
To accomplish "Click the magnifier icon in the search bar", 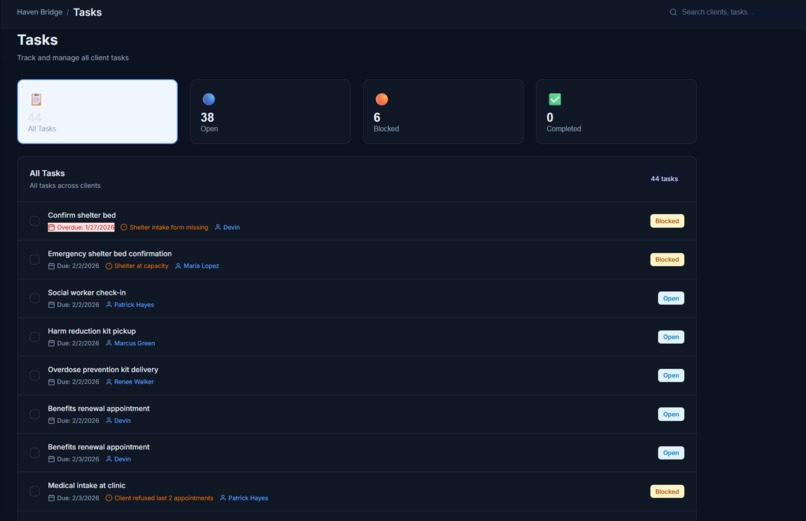I will coord(673,12).
